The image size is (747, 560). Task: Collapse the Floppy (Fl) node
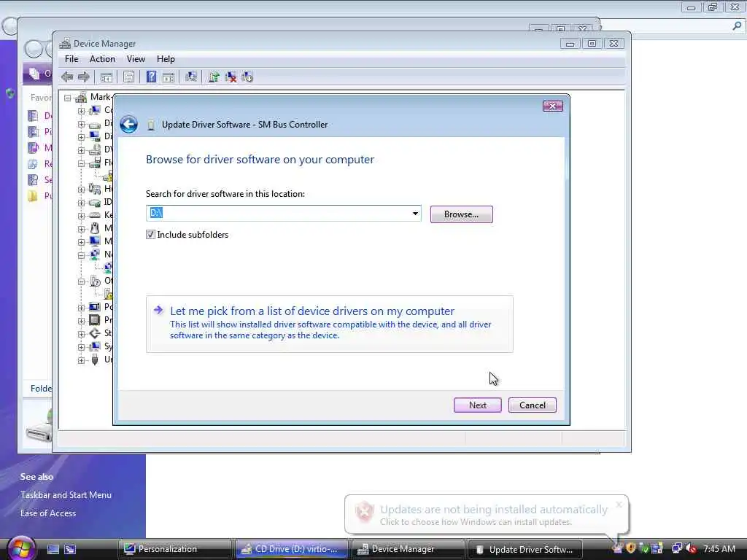pyautogui.click(x=82, y=163)
